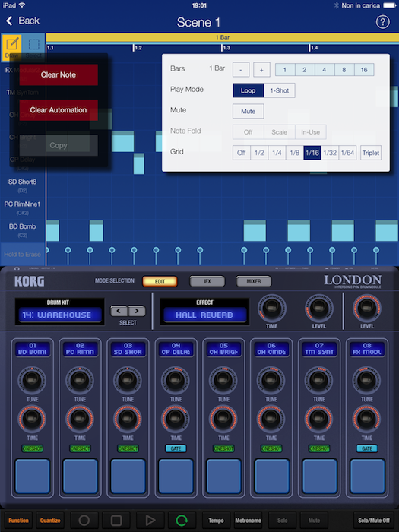Select the BD Bomb track row
This screenshot has height=532, width=399.
point(22,230)
